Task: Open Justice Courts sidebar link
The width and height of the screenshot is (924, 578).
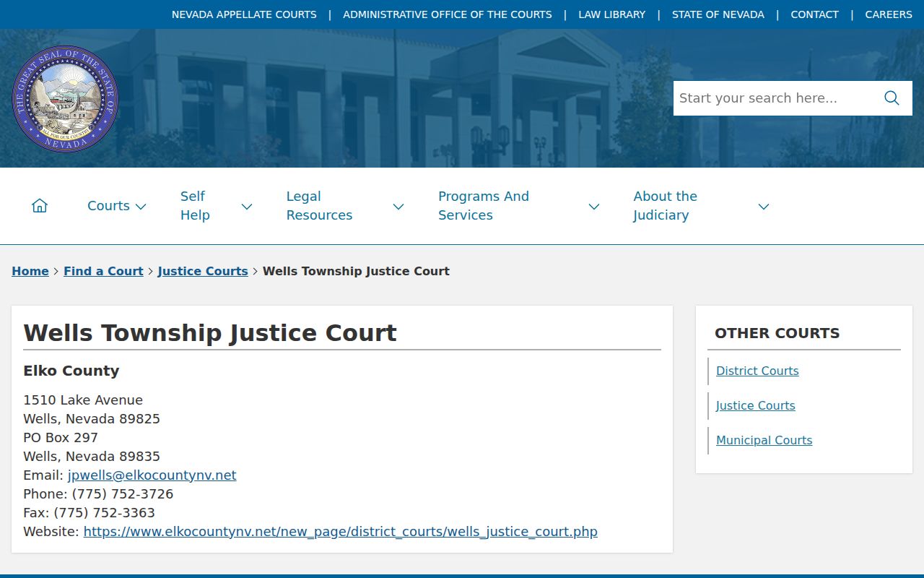Action: 756,405
